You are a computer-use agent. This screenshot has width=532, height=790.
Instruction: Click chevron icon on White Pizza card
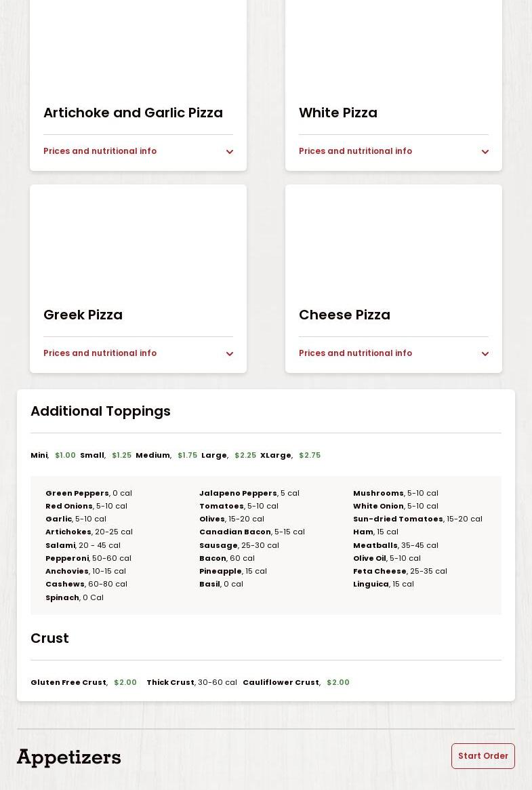485,152
